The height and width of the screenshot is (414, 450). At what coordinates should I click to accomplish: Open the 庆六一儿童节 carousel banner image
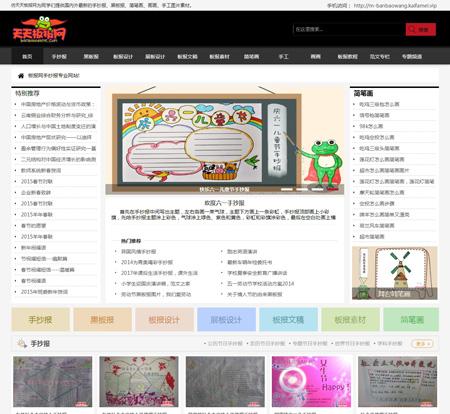point(225,139)
